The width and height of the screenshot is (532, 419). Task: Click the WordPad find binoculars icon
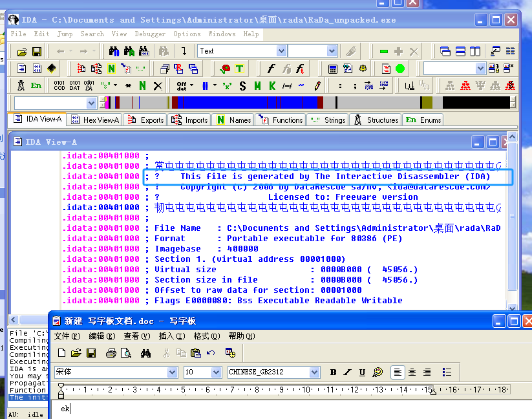point(145,353)
